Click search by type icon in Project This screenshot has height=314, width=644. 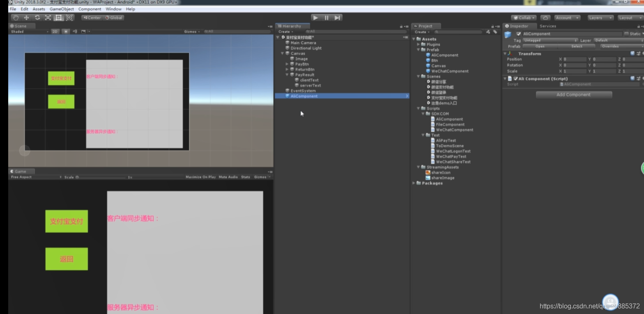click(x=488, y=32)
